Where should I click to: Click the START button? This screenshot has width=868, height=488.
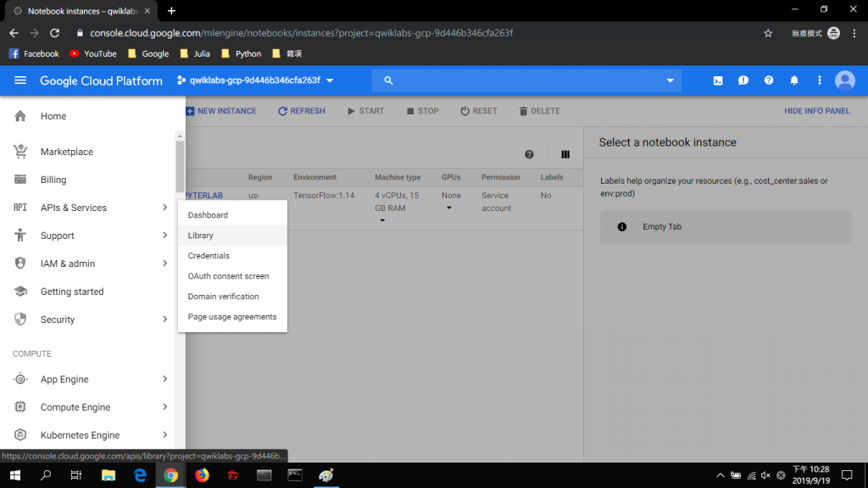365,111
